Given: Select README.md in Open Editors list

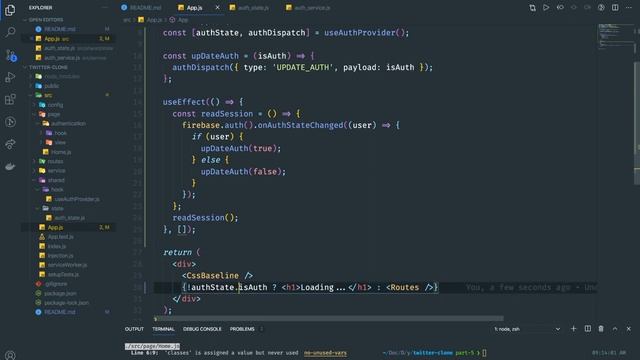Looking at the screenshot, I should click(x=60, y=29).
